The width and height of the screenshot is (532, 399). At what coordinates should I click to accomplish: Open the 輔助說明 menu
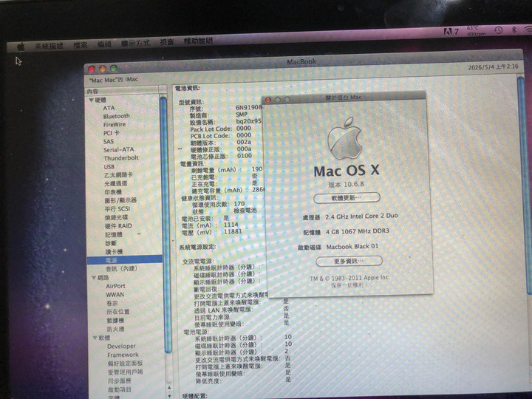coord(198,41)
